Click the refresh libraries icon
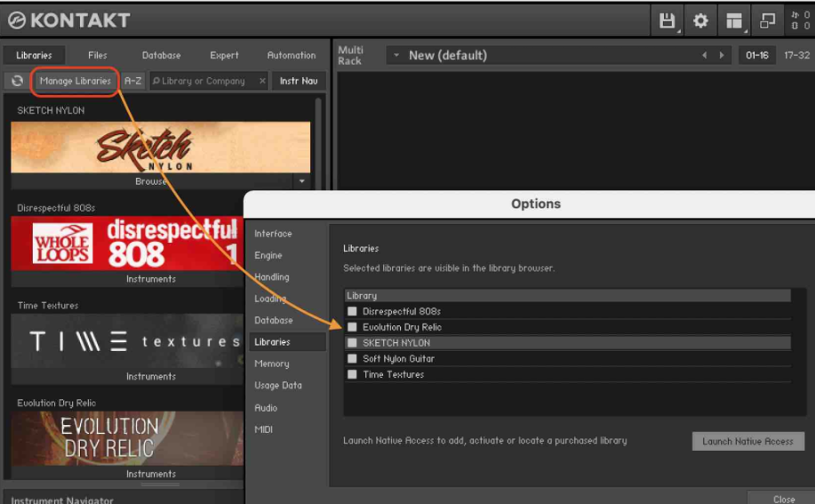Screen dimensions: 815x504 pyautogui.click(x=17, y=81)
